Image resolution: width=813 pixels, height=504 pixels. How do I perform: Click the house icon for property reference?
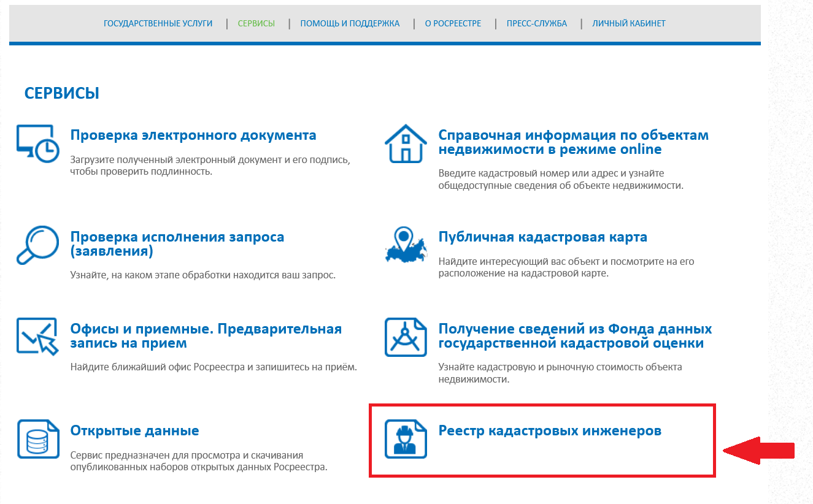click(x=406, y=143)
